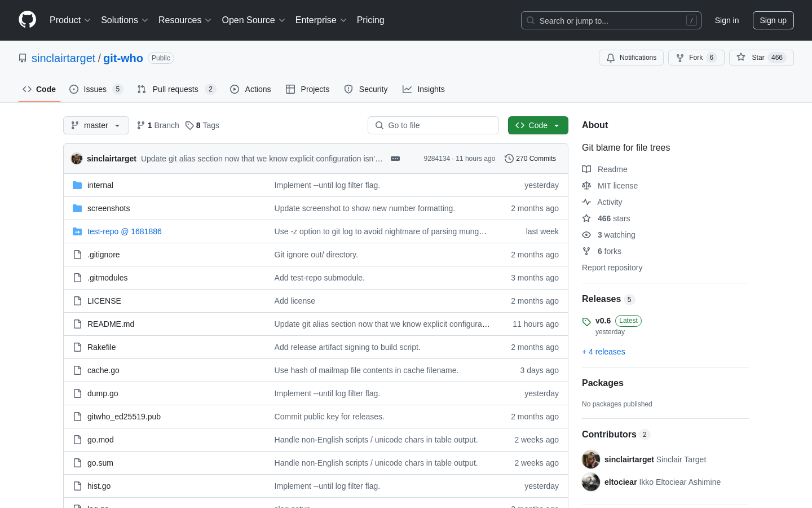Viewport: 812px width, 508px height.
Task: Open 'Add license' commit message
Action: coord(295,301)
